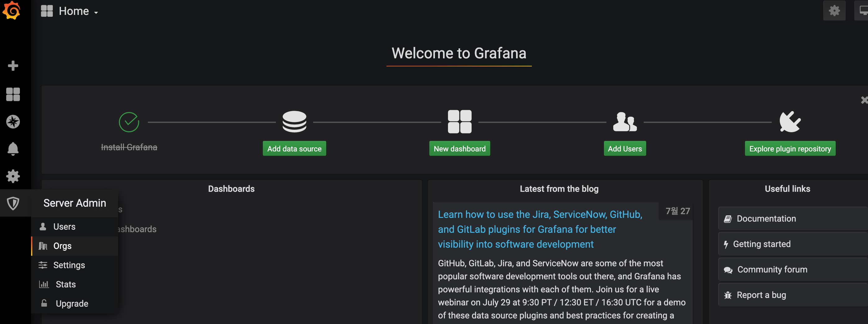Click the Server Admin shield icon
Screen dimensions: 868x324
tap(13, 203)
